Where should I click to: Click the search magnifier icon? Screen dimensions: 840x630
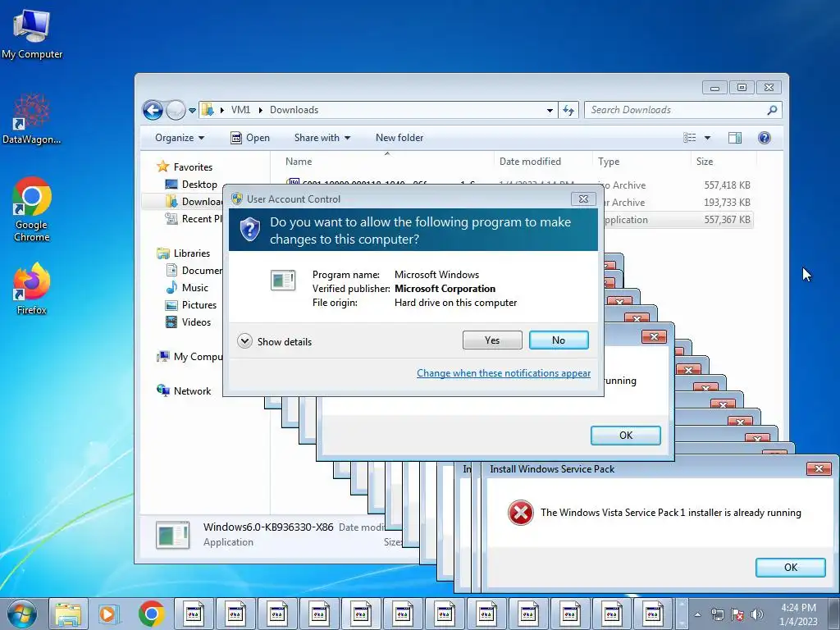click(772, 110)
